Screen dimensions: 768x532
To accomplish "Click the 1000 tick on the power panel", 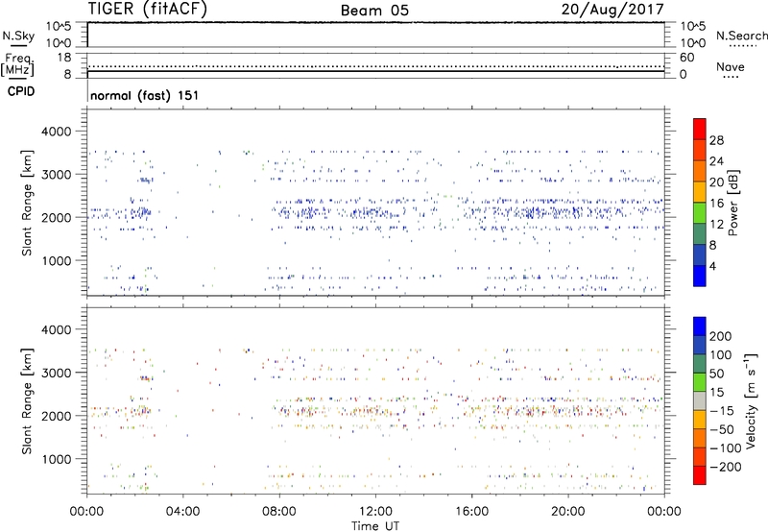I will pos(56,260).
